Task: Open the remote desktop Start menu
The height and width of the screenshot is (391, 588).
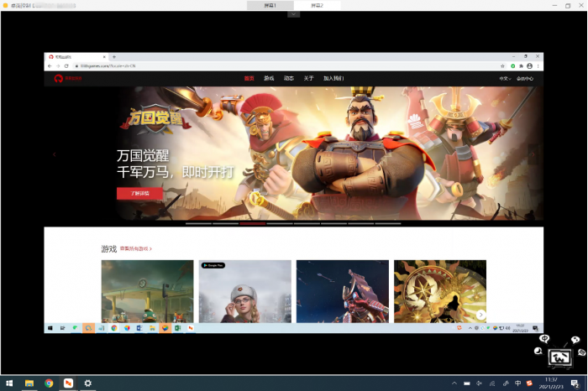Action: coord(50,328)
